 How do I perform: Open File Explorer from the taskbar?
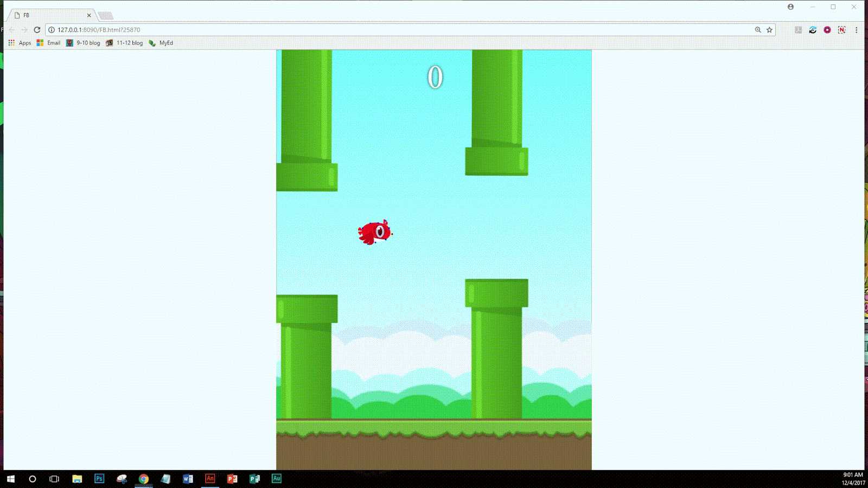[77, 479]
